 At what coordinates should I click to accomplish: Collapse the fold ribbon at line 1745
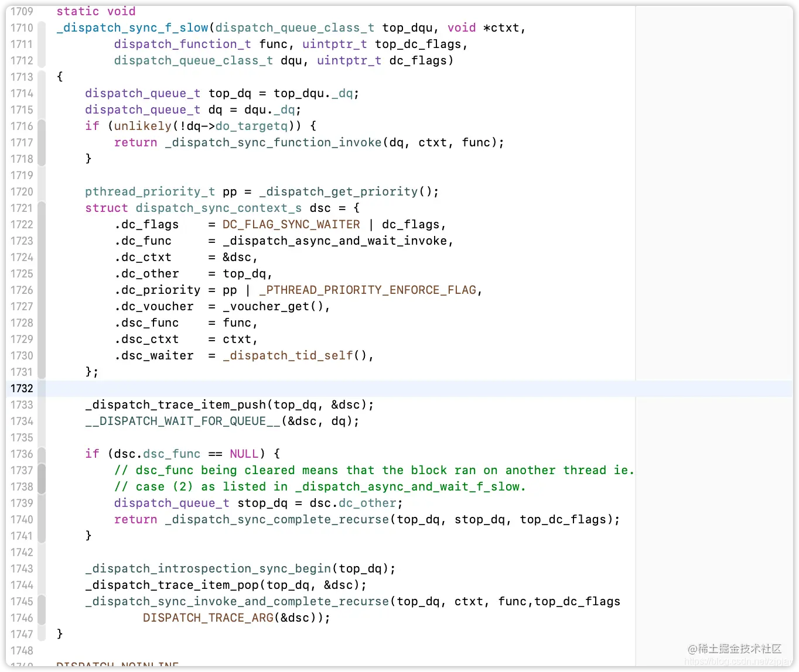point(42,609)
